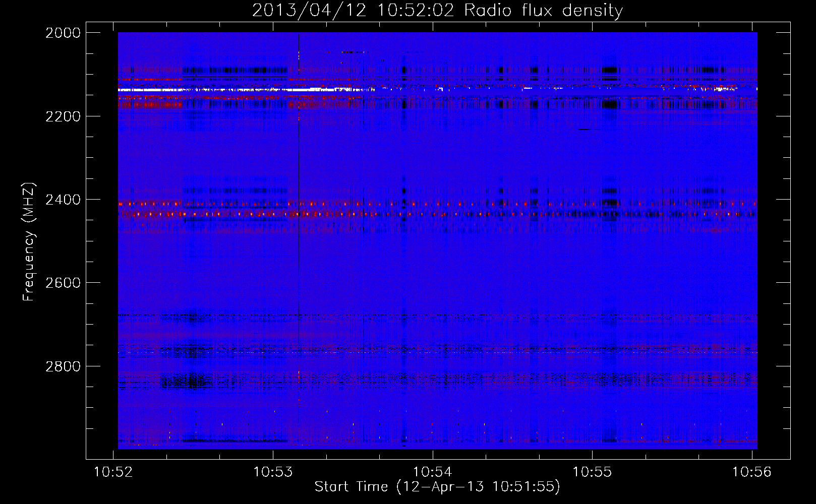Click the 2000 frequency tick label
Screen dimensions: 816x504
coord(63,33)
